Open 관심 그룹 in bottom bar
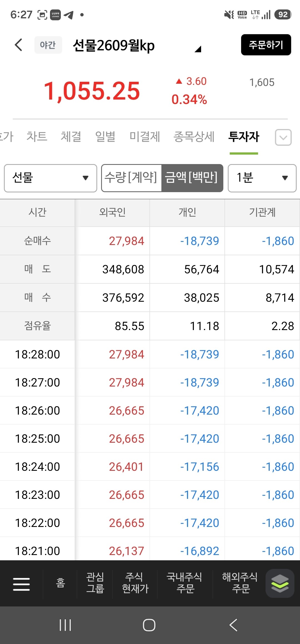The width and height of the screenshot is (300, 644). click(x=95, y=583)
